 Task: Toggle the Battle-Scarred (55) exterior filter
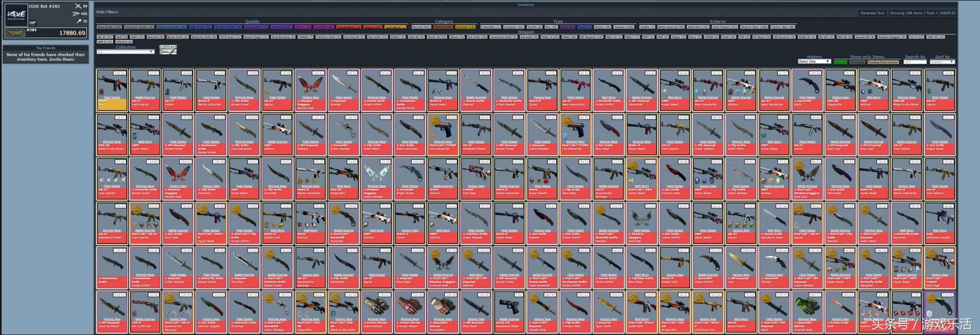point(671,27)
